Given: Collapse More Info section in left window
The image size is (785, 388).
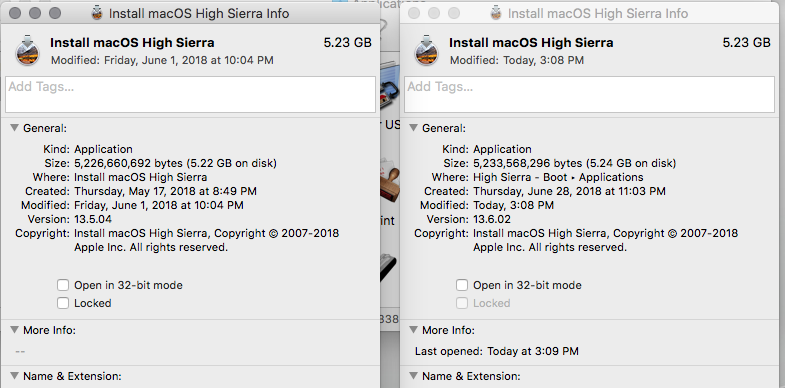Looking at the screenshot, I should tap(14, 330).
